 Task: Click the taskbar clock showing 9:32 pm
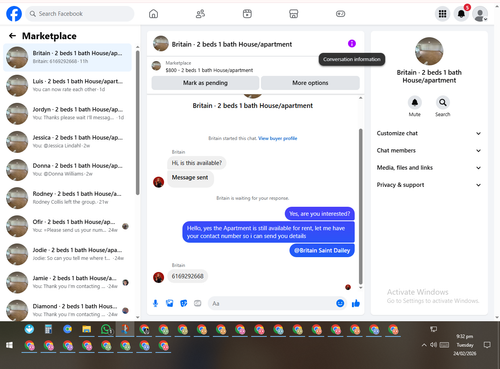coord(465,345)
